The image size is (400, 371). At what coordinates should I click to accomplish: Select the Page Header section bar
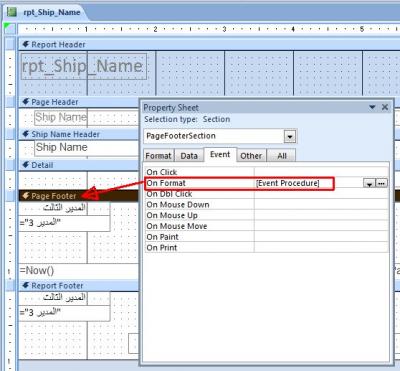point(79,102)
